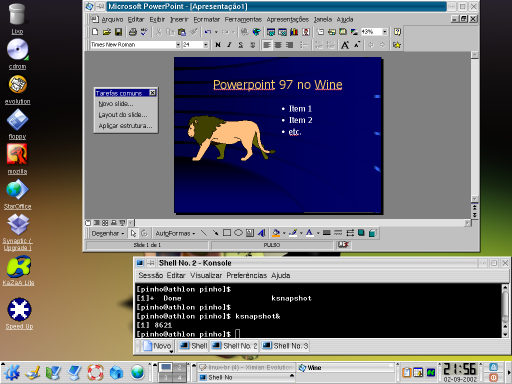Open font size 24 dropdown
This screenshot has height=384, width=512.
tap(205, 45)
